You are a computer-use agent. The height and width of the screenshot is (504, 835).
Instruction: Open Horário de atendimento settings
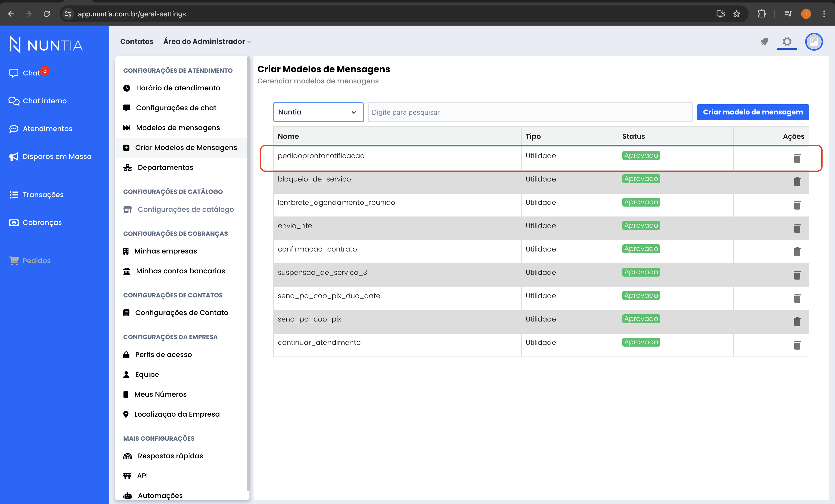[x=171, y=88]
